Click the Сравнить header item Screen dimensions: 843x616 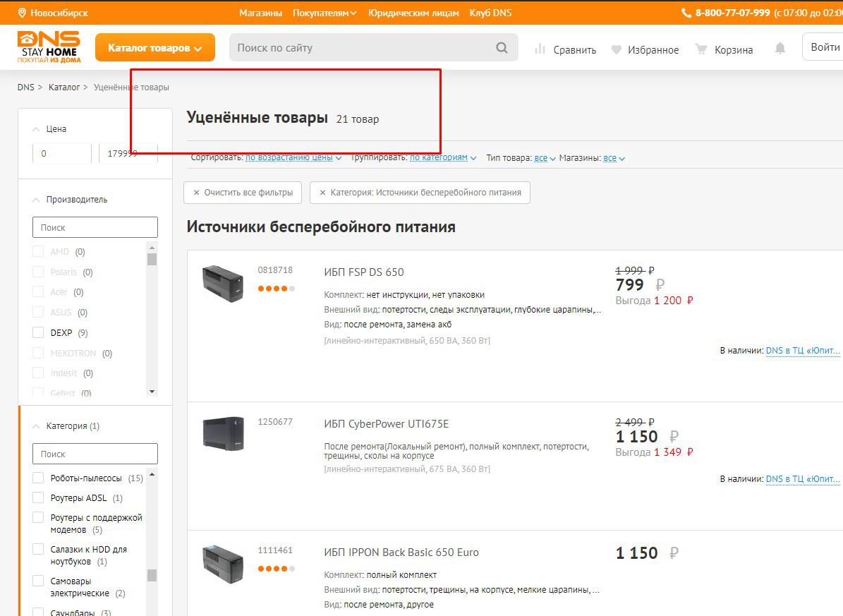tap(566, 49)
